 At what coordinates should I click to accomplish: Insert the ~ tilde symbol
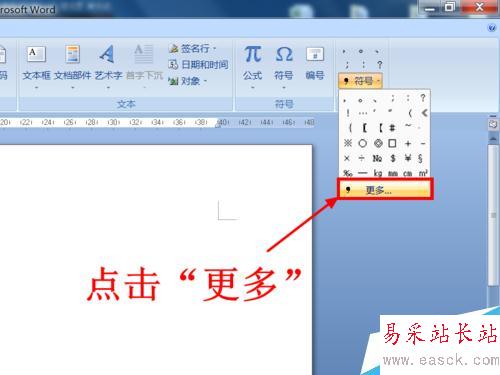coord(408,126)
